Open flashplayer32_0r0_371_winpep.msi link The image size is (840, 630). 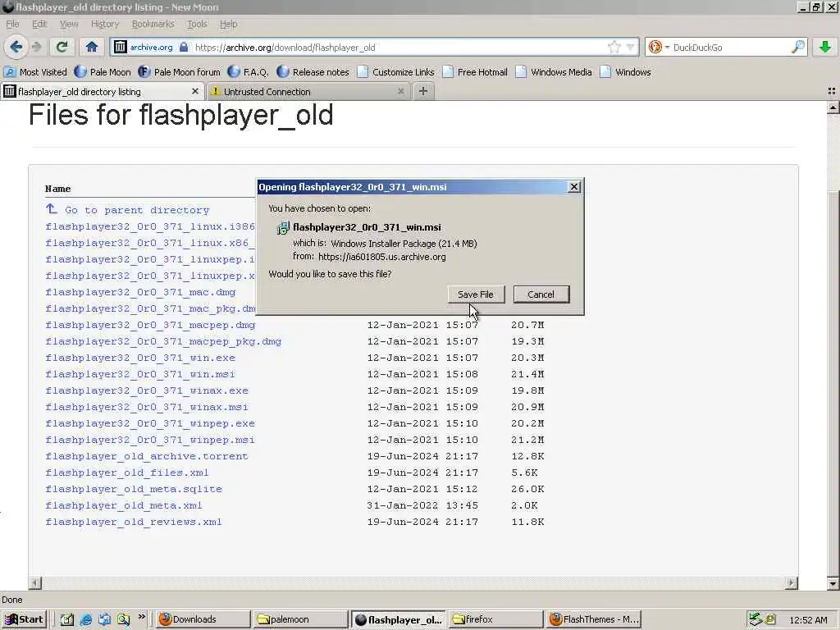(x=150, y=440)
